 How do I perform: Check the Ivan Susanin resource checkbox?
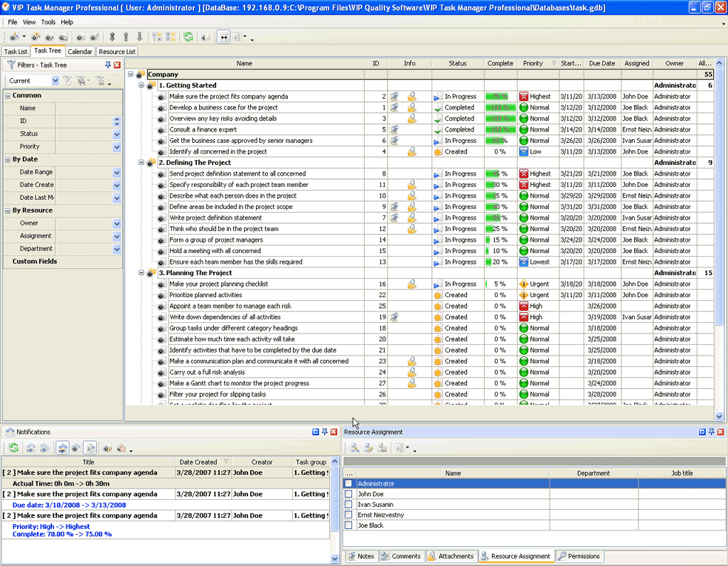point(348,504)
